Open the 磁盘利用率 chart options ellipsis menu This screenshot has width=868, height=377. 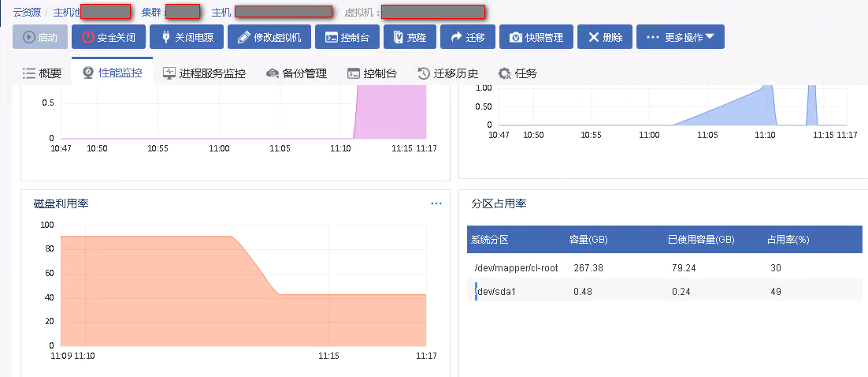pyautogui.click(x=436, y=203)
